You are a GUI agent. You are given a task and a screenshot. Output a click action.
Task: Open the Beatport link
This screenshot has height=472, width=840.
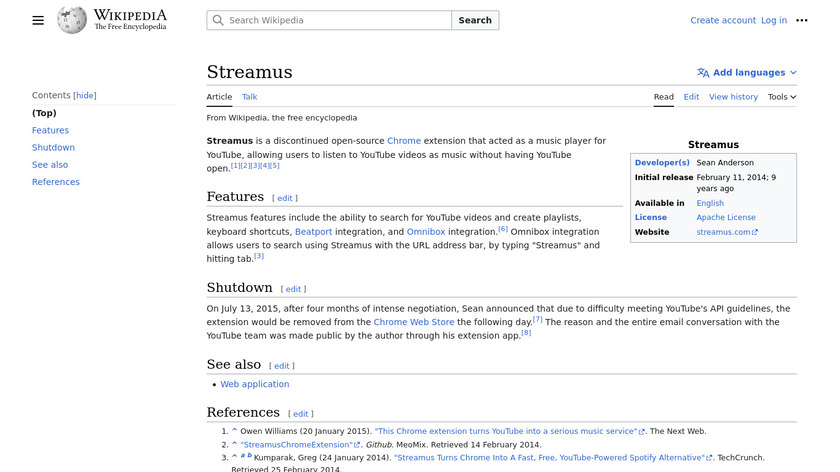(313, 232)
